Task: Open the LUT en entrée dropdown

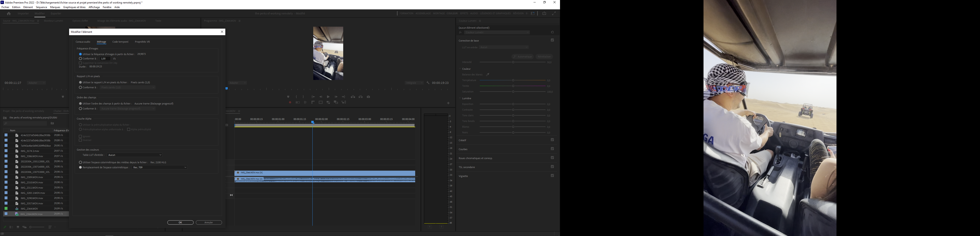Action: pos(504,47)
